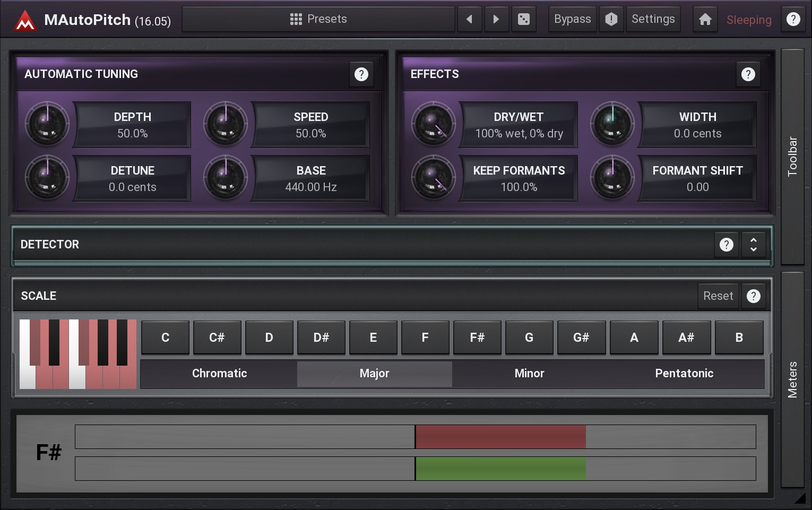The height and width of the screenshot is (510, 812).
Task: Click the Width knob
Action: (x=612, y=124)
